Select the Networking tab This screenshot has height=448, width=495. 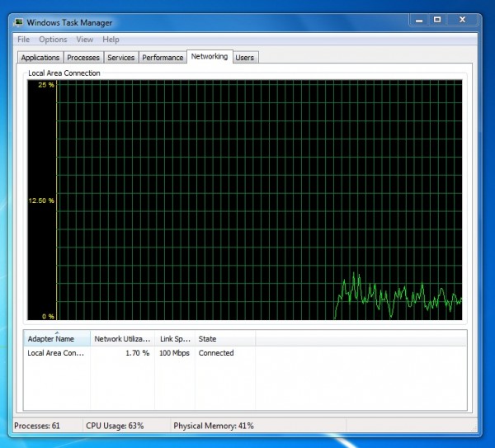[x=210, y=56]
